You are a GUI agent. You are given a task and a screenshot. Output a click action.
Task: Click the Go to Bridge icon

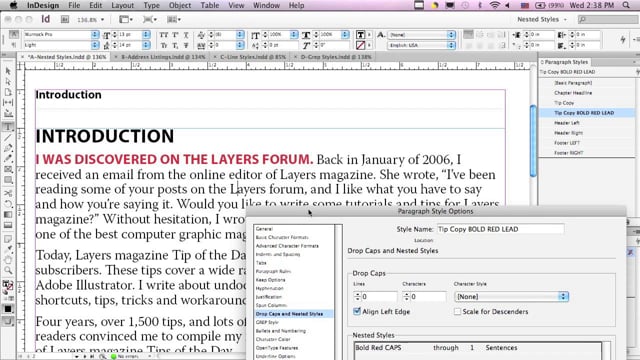pyautogui.click(x=64, y=20)
